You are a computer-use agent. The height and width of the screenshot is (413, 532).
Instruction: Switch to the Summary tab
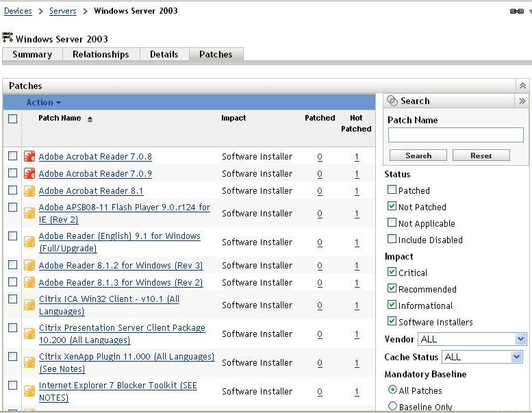32,54
